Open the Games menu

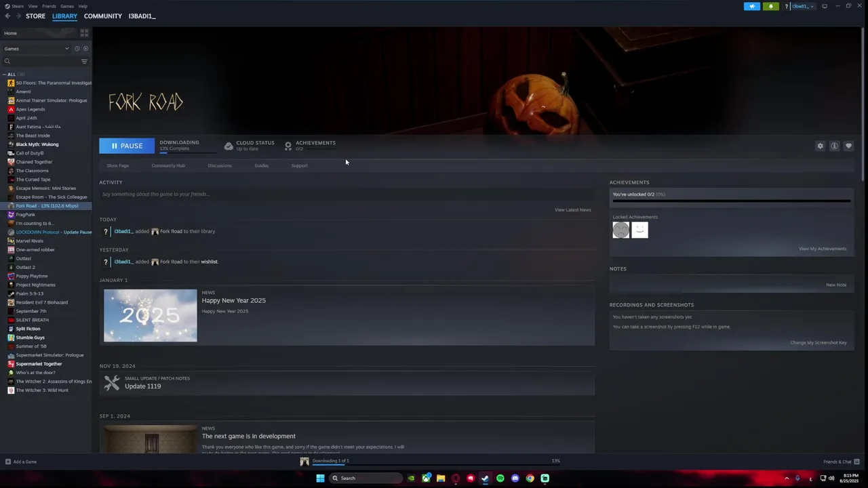(x=67, y=6)
